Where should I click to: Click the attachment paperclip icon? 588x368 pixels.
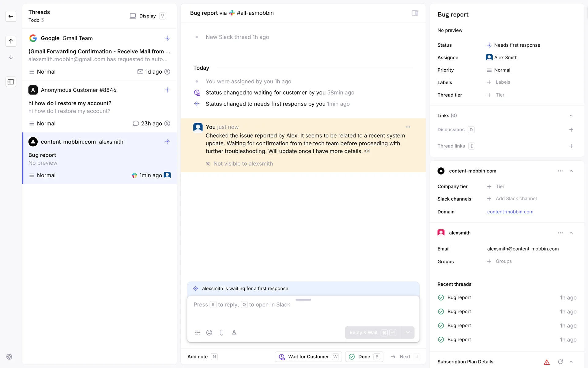pos(221,332)
